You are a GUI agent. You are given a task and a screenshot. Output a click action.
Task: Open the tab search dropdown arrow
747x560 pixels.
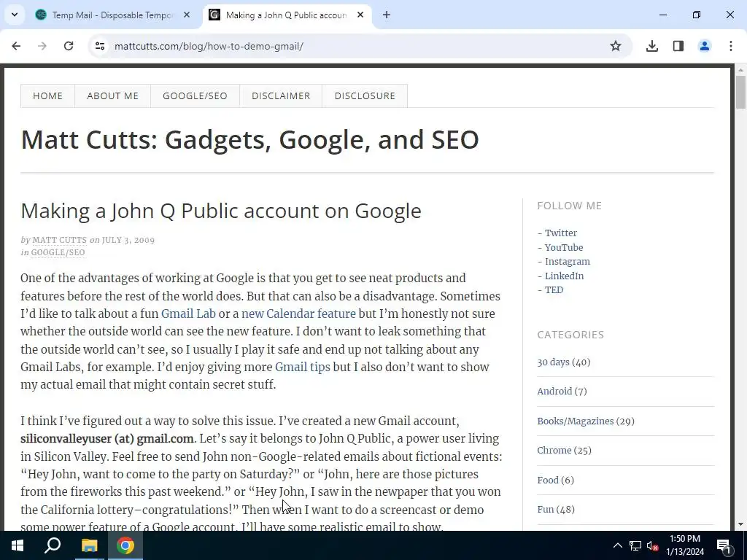tap(15, 15)
